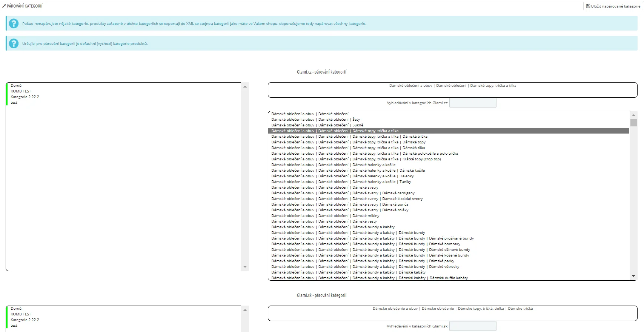Screen dimensions: 644x332
Task: Click the Párování kategorií header icon
Action: (4, 6)
